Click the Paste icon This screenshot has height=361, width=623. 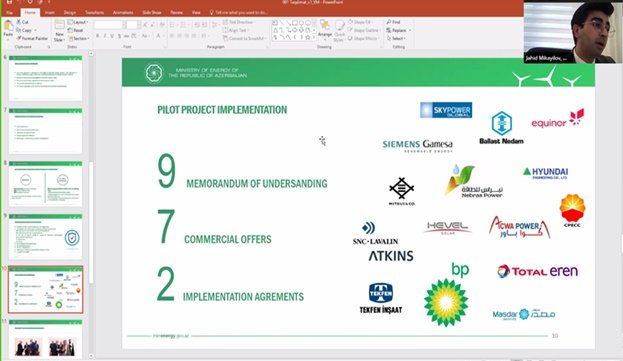[x=8, y=26]
